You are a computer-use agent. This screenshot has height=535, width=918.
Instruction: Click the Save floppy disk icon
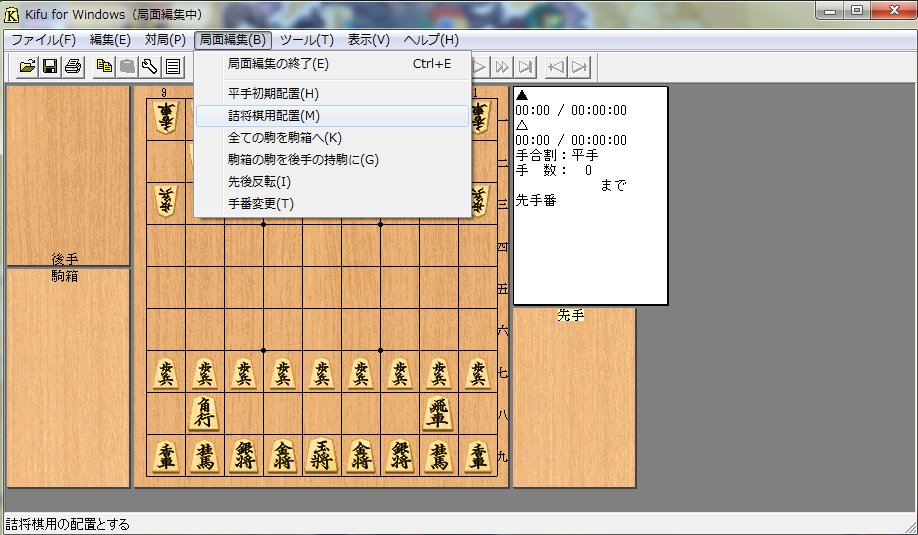[50, 67]
